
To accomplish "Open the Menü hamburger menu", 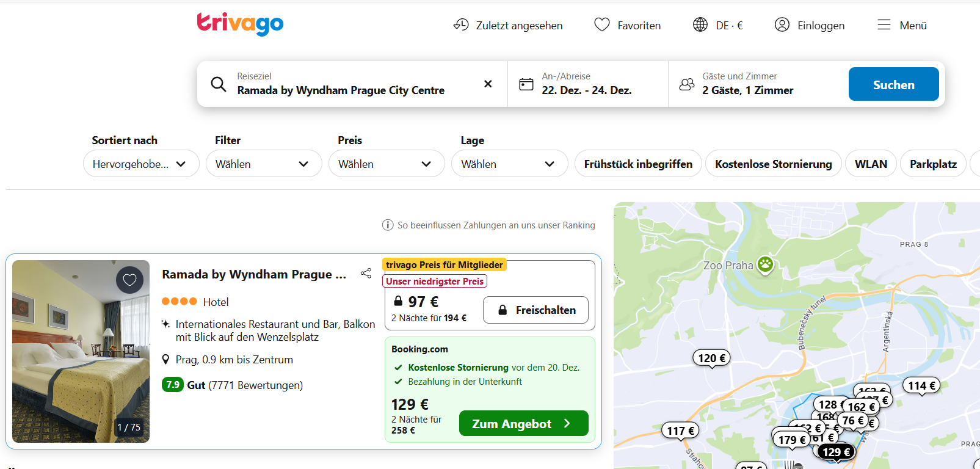I will [902, 25].
